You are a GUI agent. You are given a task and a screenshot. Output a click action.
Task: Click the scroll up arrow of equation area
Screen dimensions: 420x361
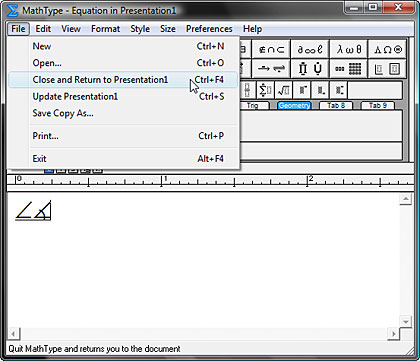point(405,199)
